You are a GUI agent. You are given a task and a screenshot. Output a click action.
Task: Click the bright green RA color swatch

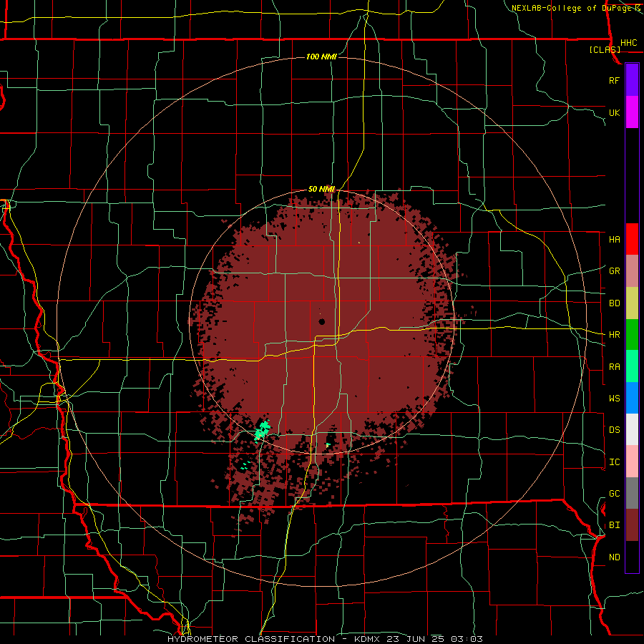coord(632,366)
